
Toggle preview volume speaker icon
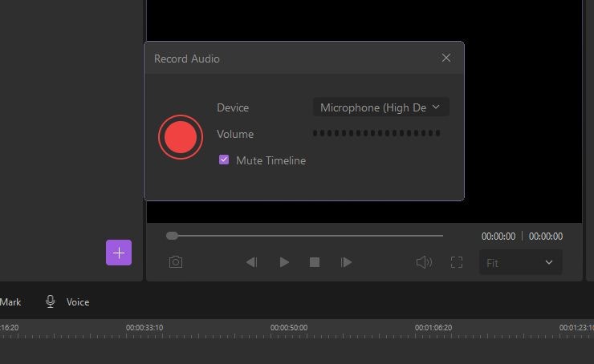coord(424,262)
